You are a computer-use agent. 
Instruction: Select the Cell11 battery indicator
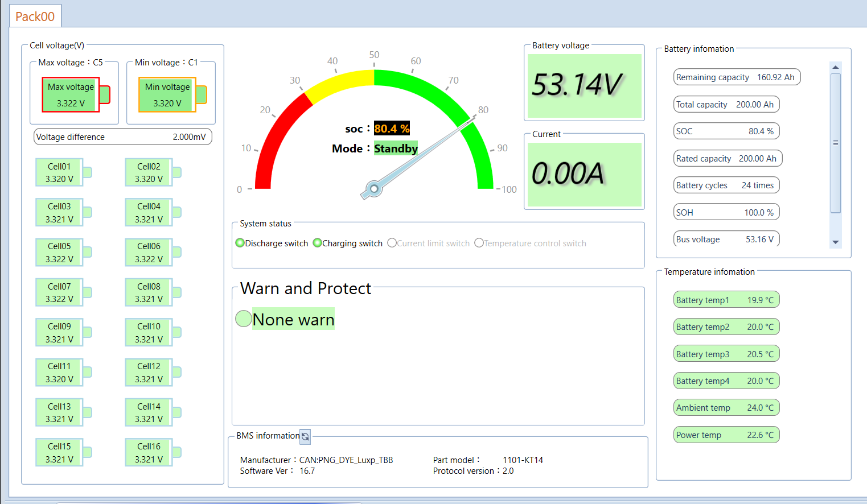[x=63, y=372]
